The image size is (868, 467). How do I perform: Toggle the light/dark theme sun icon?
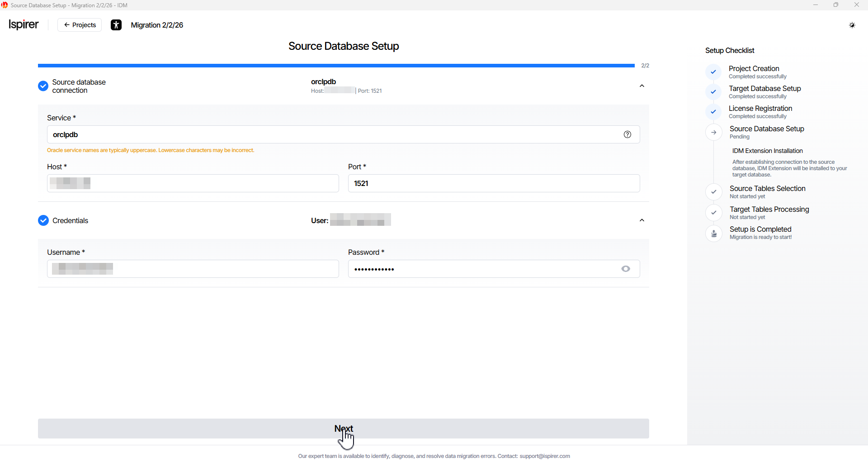852,25
